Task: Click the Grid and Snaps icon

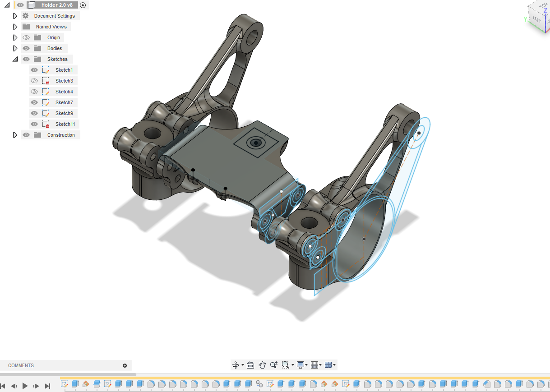Action: point(314,365)
